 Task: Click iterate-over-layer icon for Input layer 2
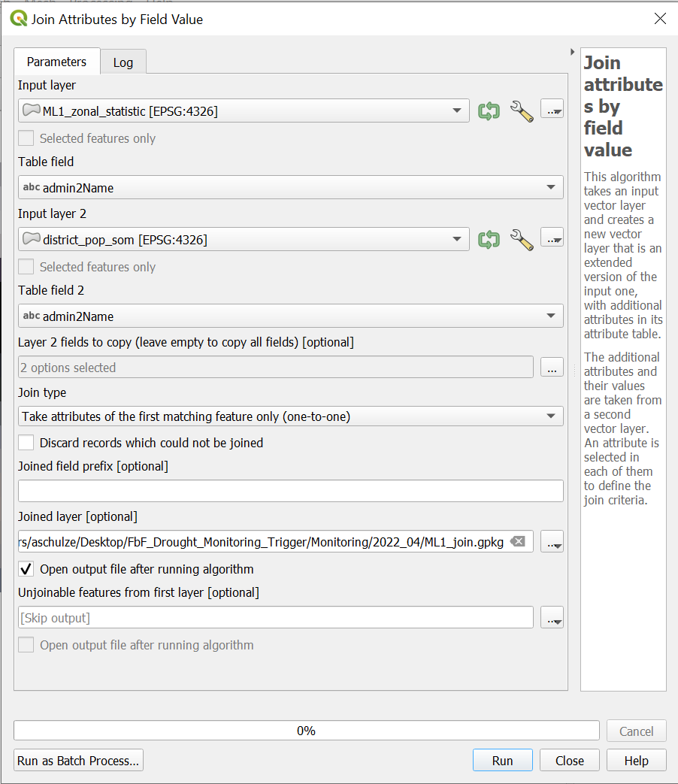tap(489, 240)
